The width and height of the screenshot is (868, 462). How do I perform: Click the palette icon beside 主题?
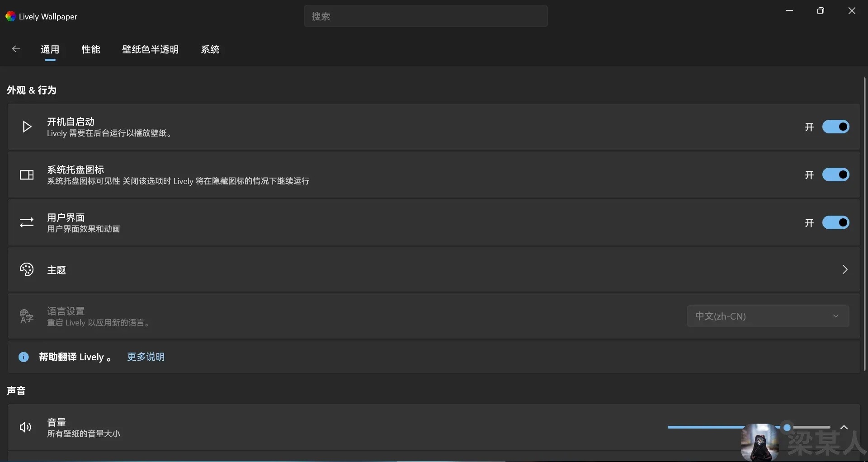pyautogui.click(x=27, y=270)
